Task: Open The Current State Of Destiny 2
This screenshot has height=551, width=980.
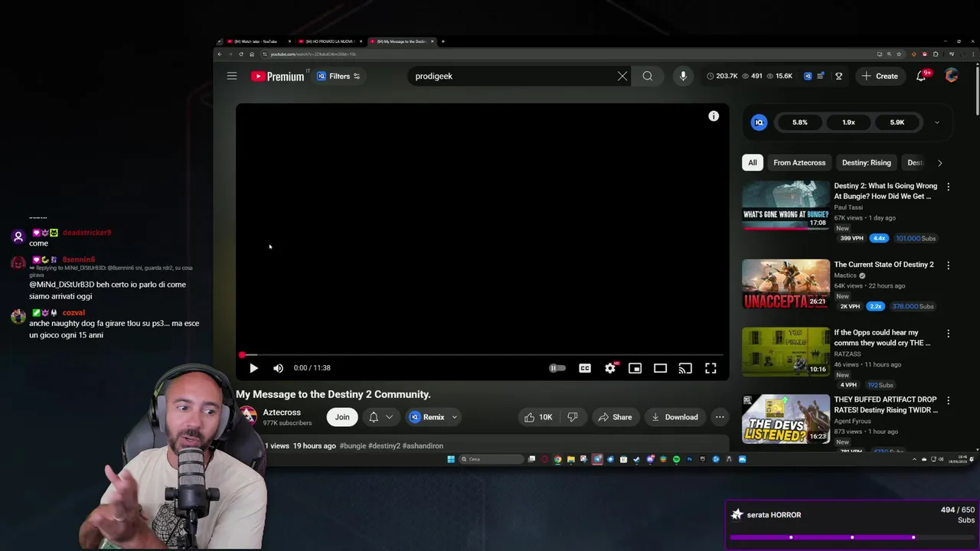Action: pos(884,265)
